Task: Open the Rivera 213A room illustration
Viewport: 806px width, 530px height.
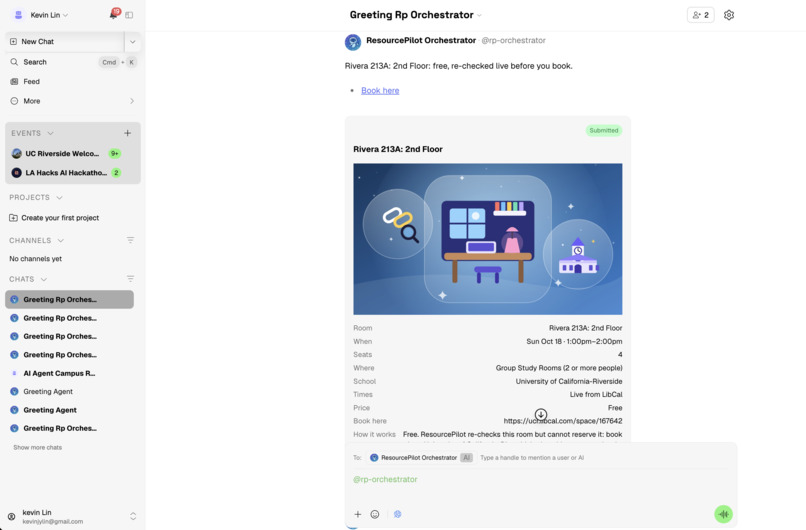Action: tap(487, 239)
